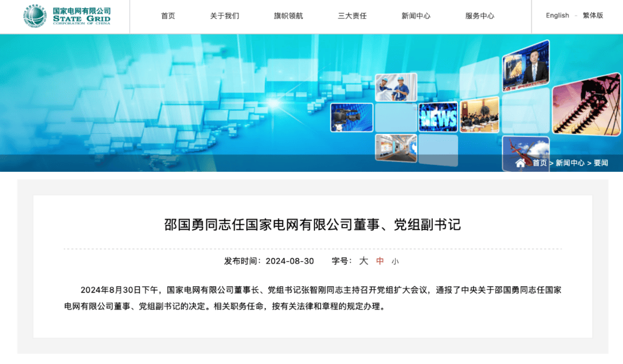Set font size to 大

[363, 261]
